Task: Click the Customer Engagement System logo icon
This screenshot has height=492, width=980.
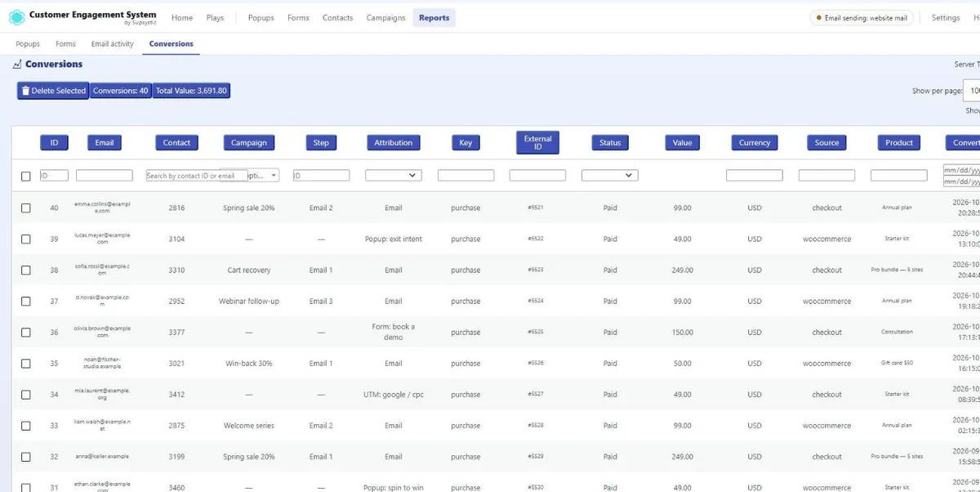Action: pos(16,17)
